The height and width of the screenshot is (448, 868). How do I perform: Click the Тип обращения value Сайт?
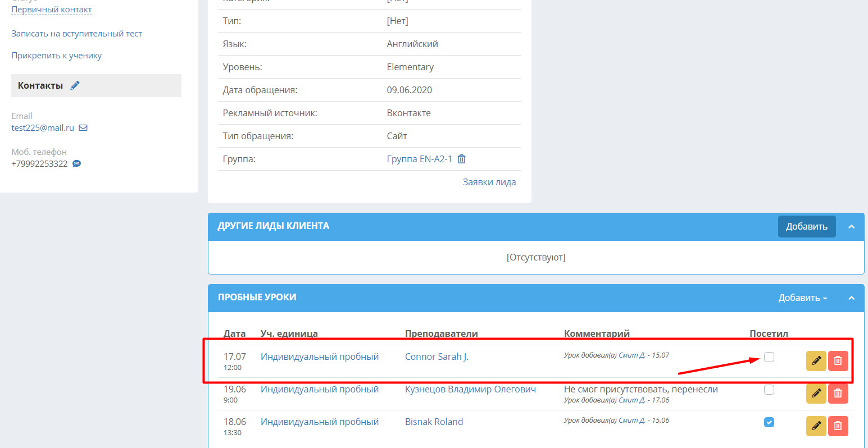pyautogui.click(x=397, y=136)
